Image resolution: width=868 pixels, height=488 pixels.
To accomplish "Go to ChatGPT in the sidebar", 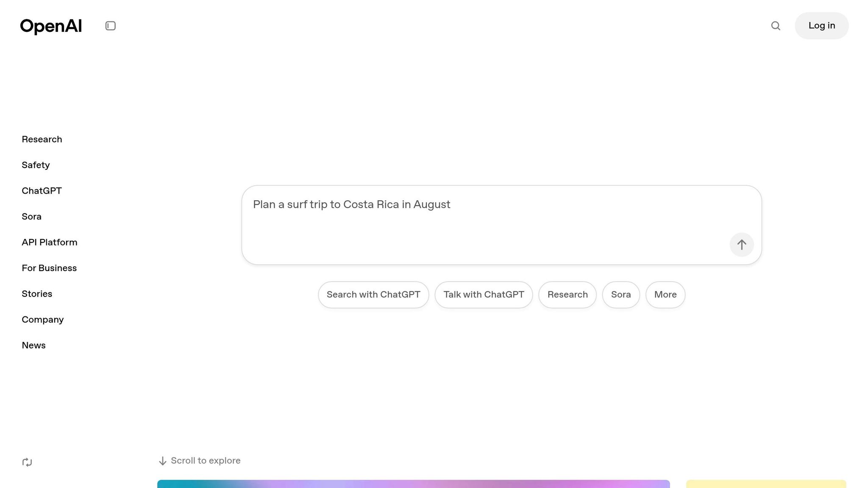I will click(x=42, y=191).
